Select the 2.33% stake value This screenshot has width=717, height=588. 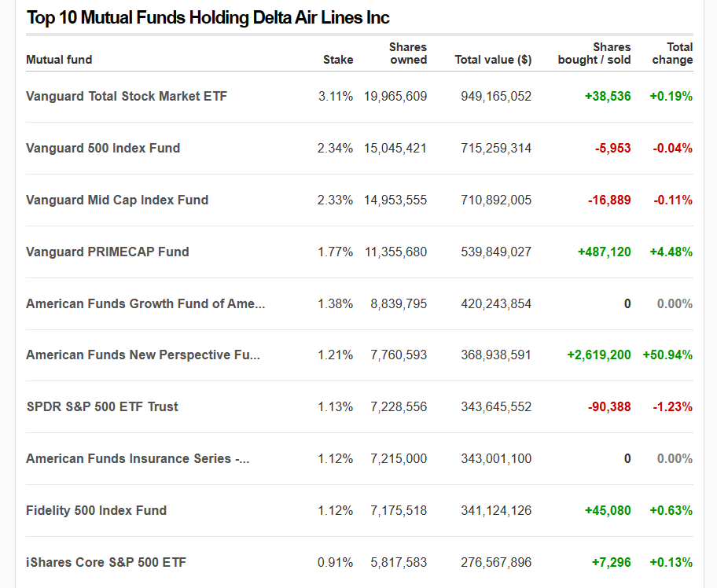point(335,200)
